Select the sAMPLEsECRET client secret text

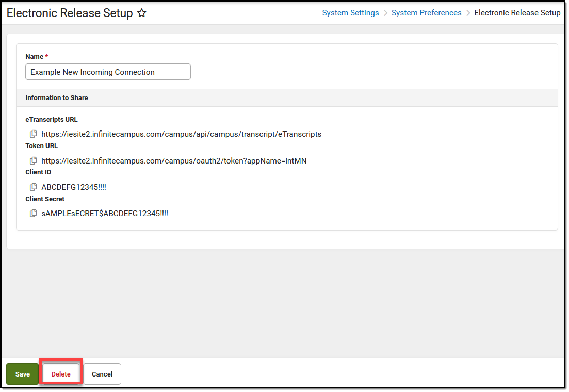tap(105, 214)
